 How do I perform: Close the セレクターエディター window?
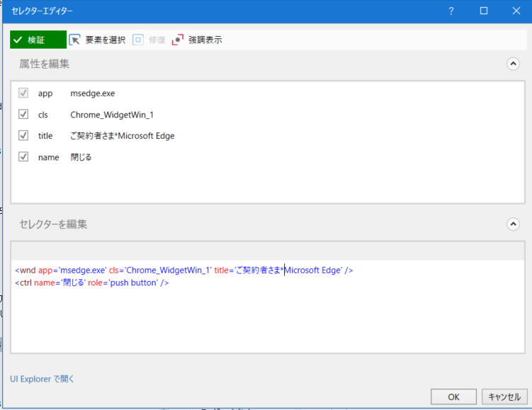point(516,11)
